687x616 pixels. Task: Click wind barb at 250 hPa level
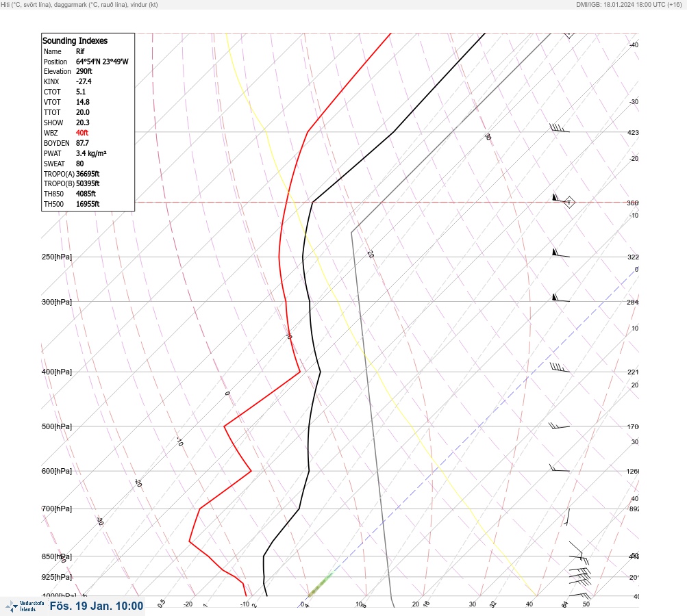(561, 253)
